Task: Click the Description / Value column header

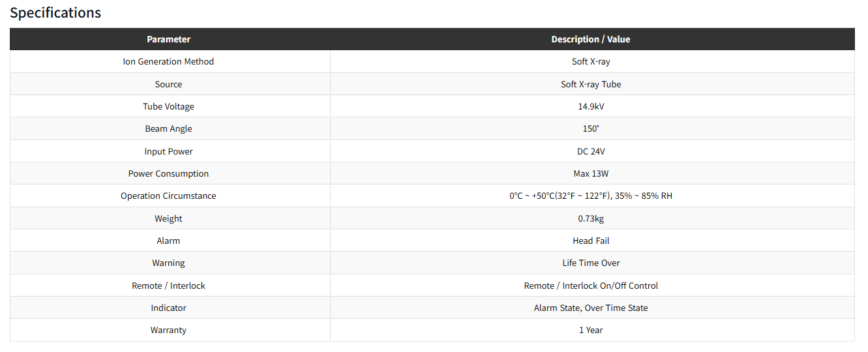Action: (591, 39)
